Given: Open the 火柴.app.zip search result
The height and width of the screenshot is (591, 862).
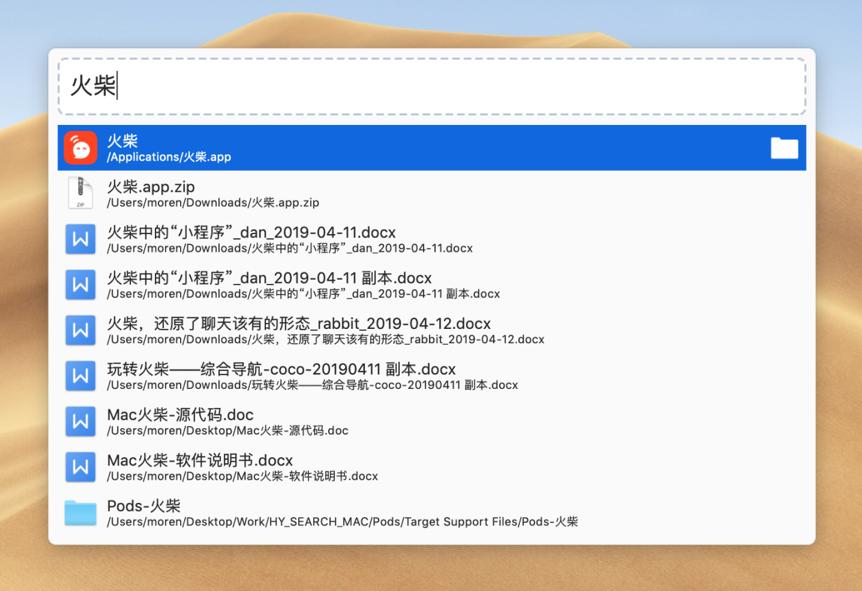Looking at the screenshot, I should pyautogui.click(x=300, y=192).
